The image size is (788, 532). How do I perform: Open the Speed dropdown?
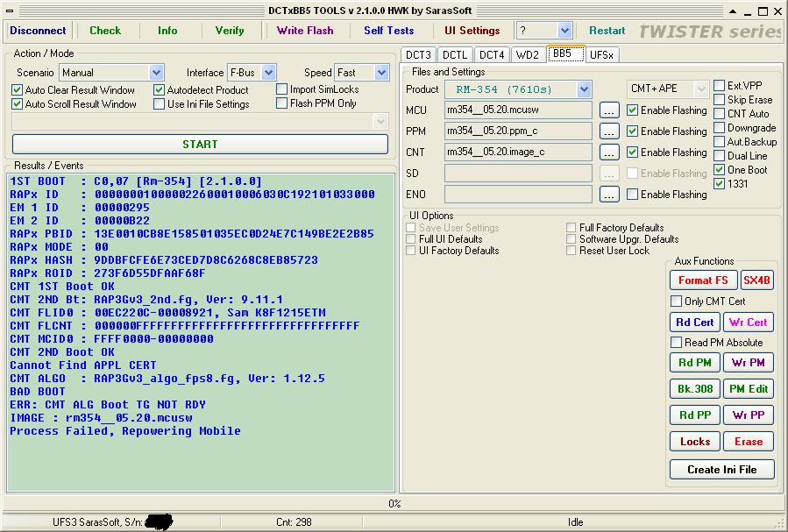pos(381,73)
